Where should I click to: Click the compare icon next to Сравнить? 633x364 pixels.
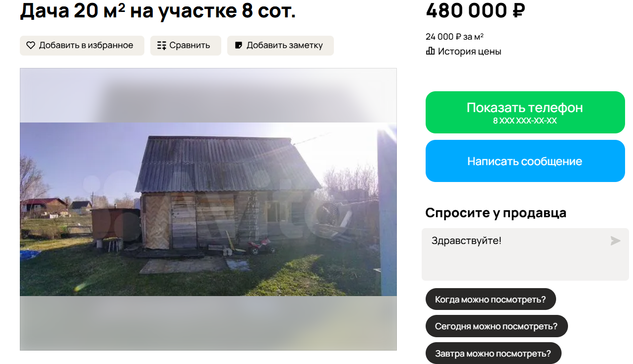click(x=162, y=46)
